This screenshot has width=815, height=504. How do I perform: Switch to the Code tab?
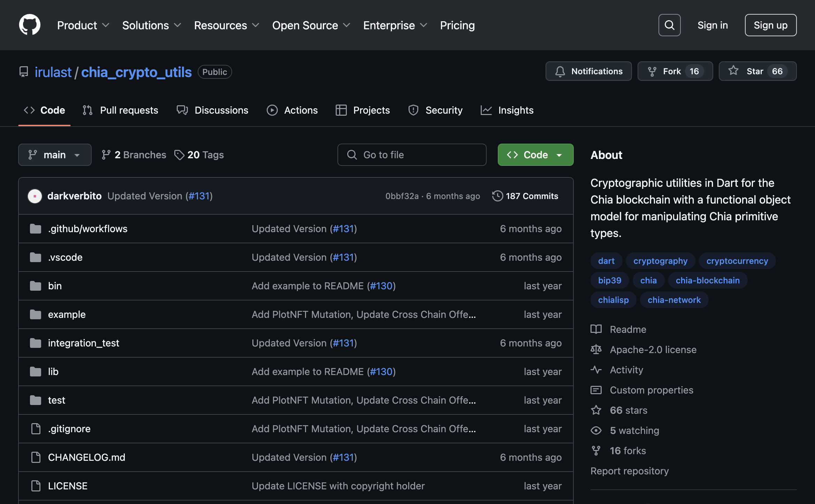click(44, 110)
